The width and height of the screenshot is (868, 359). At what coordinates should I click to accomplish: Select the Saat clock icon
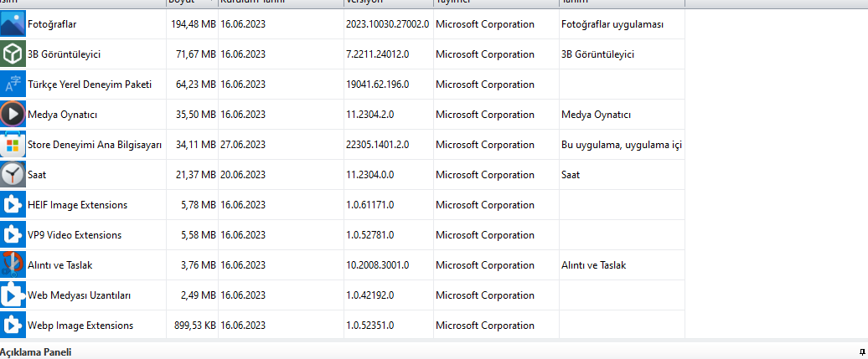pos(13,175)
